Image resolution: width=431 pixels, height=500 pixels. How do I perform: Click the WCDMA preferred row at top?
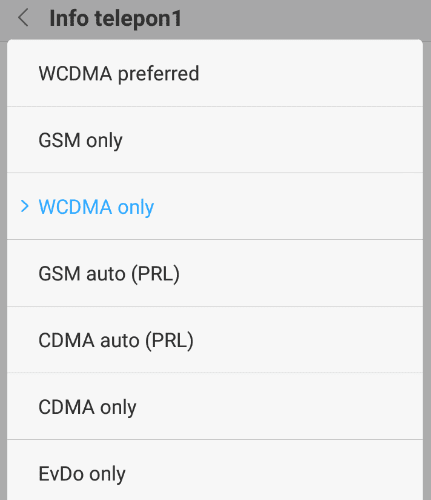click(x=215, y=73)
